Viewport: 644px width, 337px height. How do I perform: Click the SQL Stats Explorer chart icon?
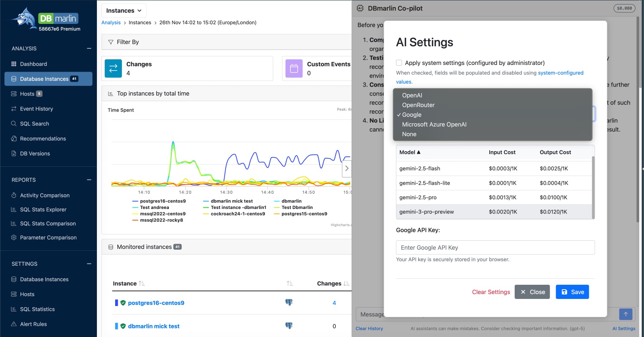click(14, 209)
